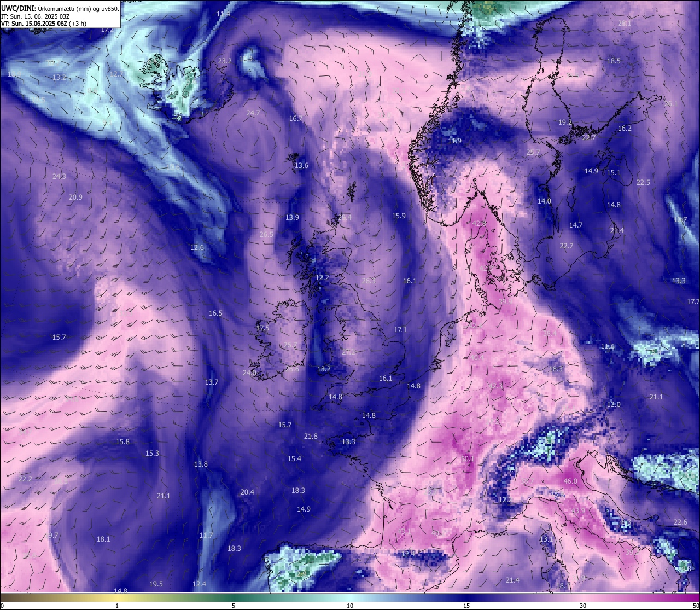Select the 13.1 value near Corsica

[x=546, y=539]
